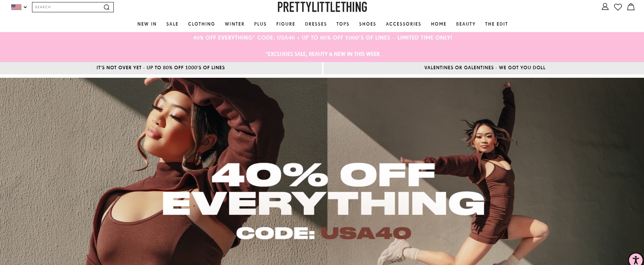This screenshot has height=265, width=644.
Task: Open the DRESSES menu
Action: (316, 24)
